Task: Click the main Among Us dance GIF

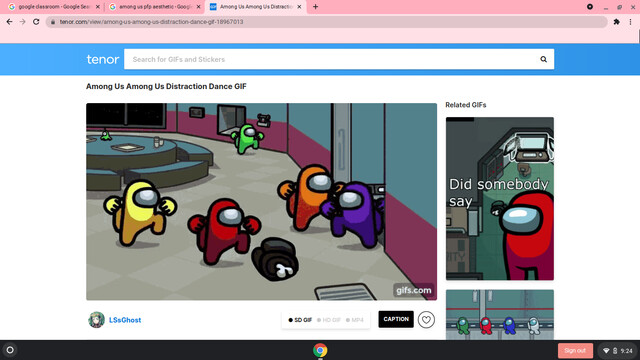Action: [x=261, y=202]
